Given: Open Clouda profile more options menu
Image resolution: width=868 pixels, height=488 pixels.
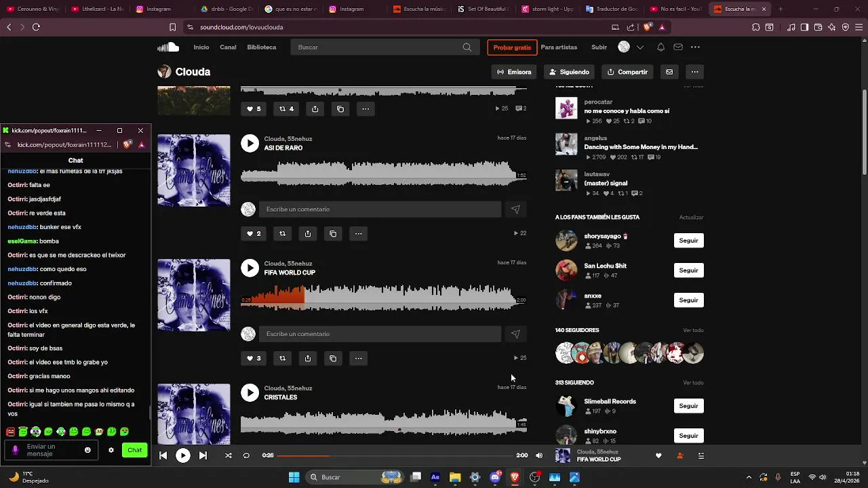Looking at the screenshot, I should click(694, 72).
